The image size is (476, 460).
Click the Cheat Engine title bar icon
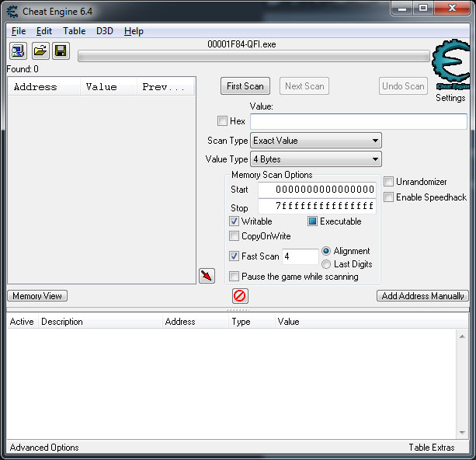click(x=12, y=12)
